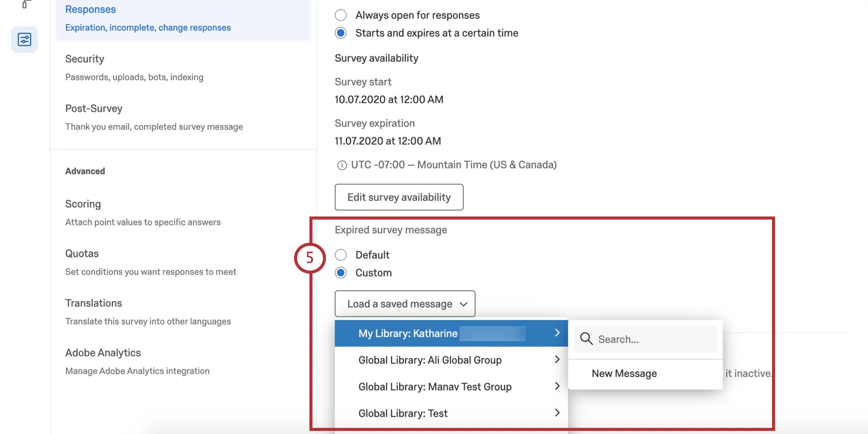Screen dimensions: 868x434
Task: Click the icon above the survey options icon
Action: (x=26, y=4)
